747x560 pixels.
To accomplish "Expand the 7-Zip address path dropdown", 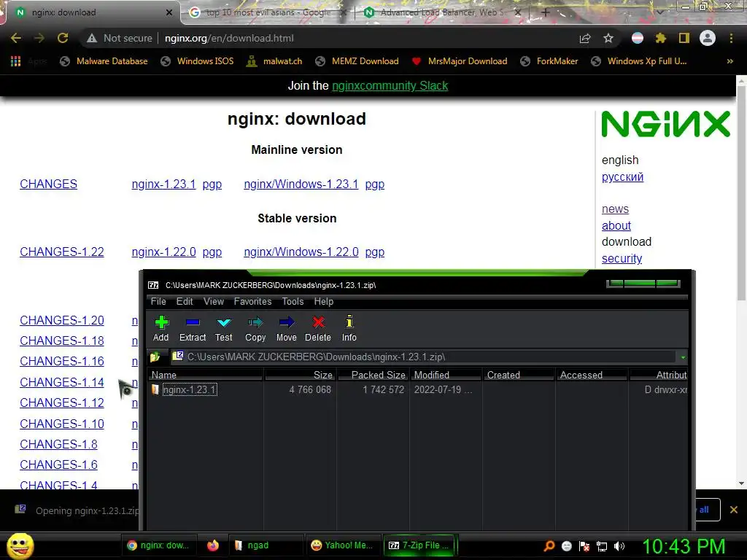I will coord(683,357).
